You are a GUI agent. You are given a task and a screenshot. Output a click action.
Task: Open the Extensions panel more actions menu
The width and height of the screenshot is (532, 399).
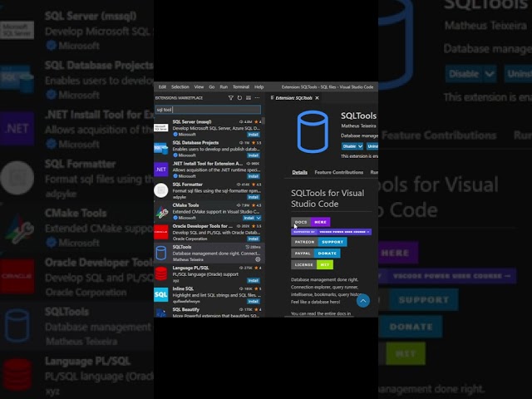tap(257, 98)
